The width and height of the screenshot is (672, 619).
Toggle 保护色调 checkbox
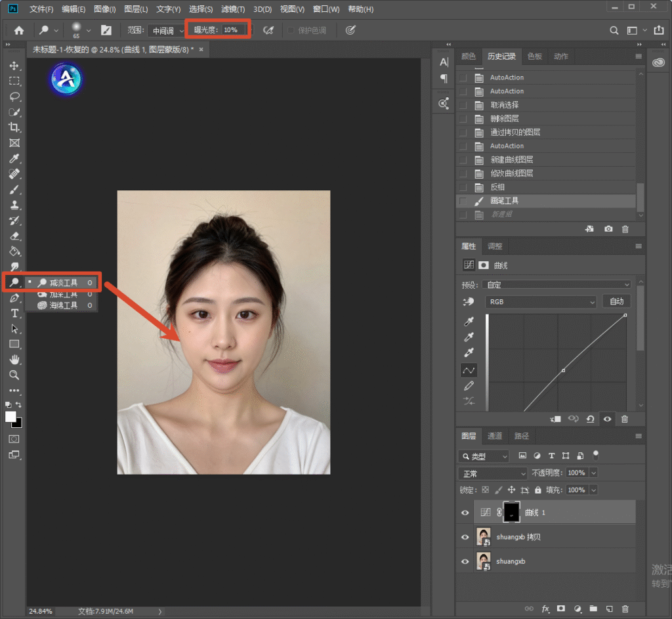[291, 30]
